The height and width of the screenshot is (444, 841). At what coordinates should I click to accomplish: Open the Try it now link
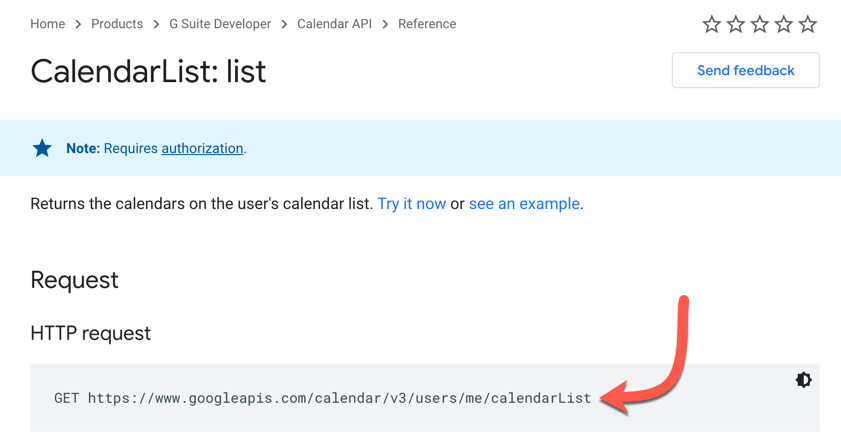(411, 204)
